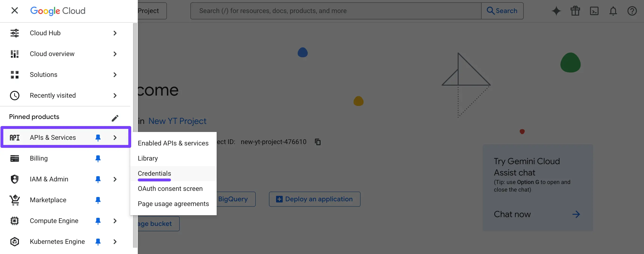Open the Gemini assistant sparkle icon
The width and height of the screenshot is (644, 254).
click(556, 11)
